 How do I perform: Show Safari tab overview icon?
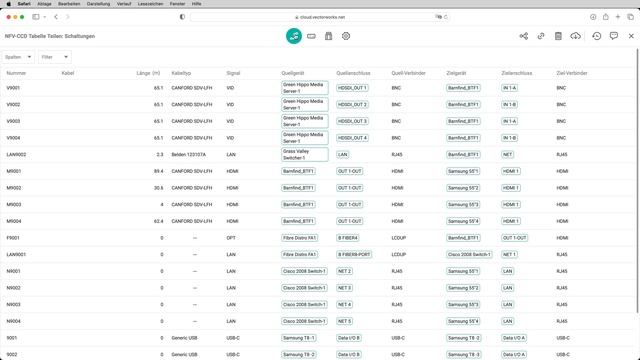[631, 17]
